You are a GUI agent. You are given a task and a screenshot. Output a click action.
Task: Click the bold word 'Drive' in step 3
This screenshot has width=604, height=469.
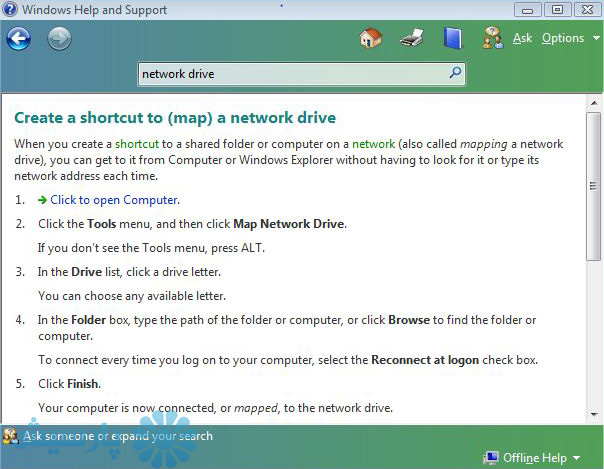(86, 272)
